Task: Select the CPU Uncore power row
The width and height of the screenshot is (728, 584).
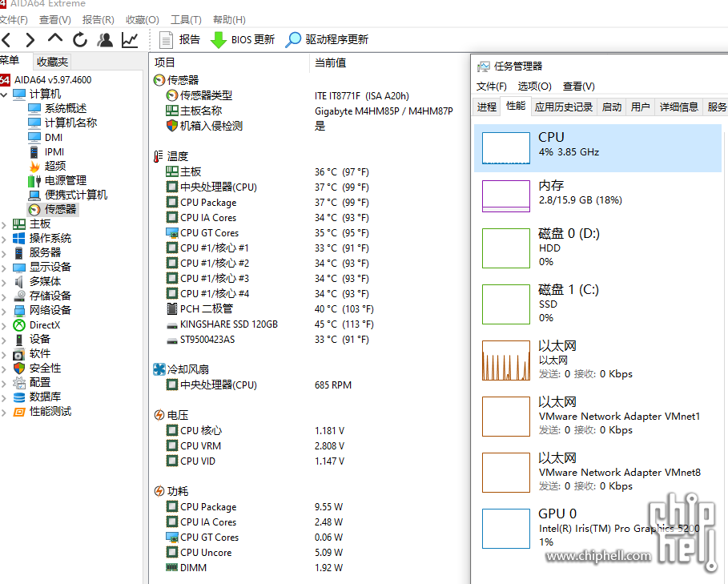Action: pyautogui.click(x=310, y=553)
